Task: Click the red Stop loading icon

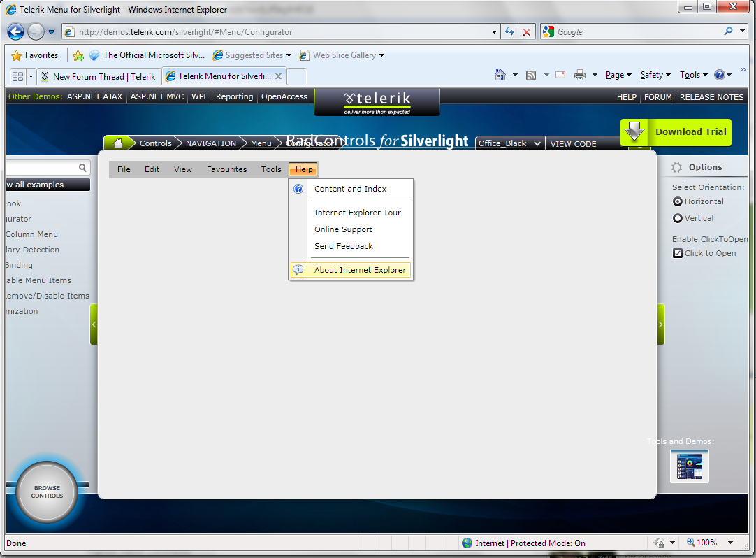Action: pos(527,32)
